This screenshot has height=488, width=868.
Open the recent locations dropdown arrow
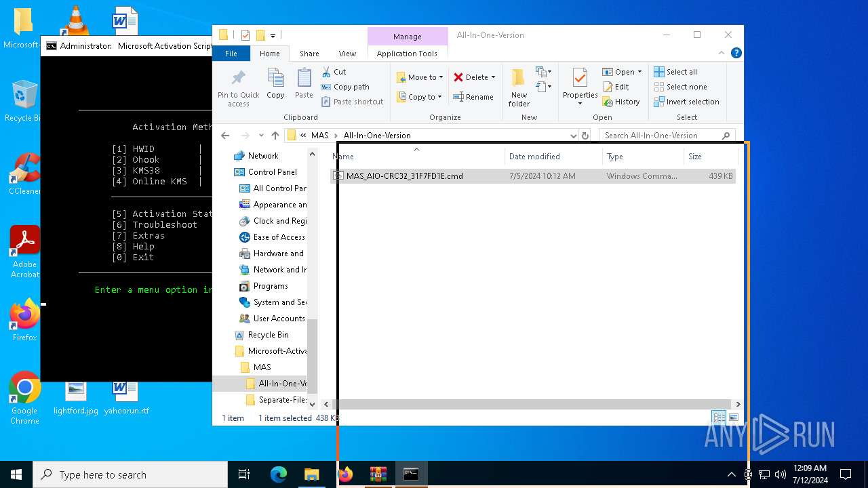click(261, 136)
